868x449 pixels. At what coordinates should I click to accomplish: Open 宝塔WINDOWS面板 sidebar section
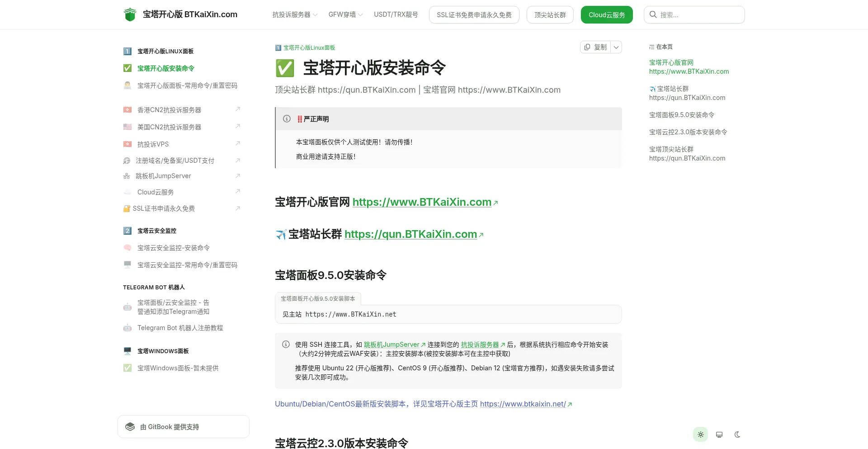tap(163, 351)
